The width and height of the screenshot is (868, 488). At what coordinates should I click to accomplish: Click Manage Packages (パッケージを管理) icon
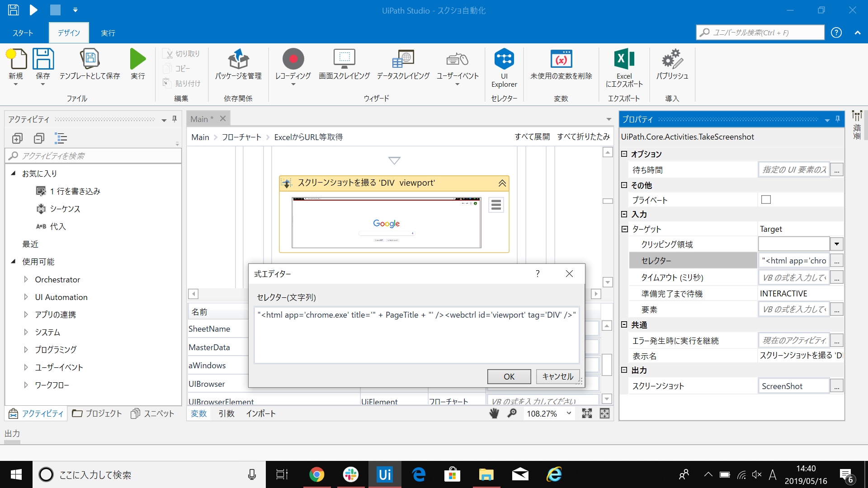click(x=238, y=59)
